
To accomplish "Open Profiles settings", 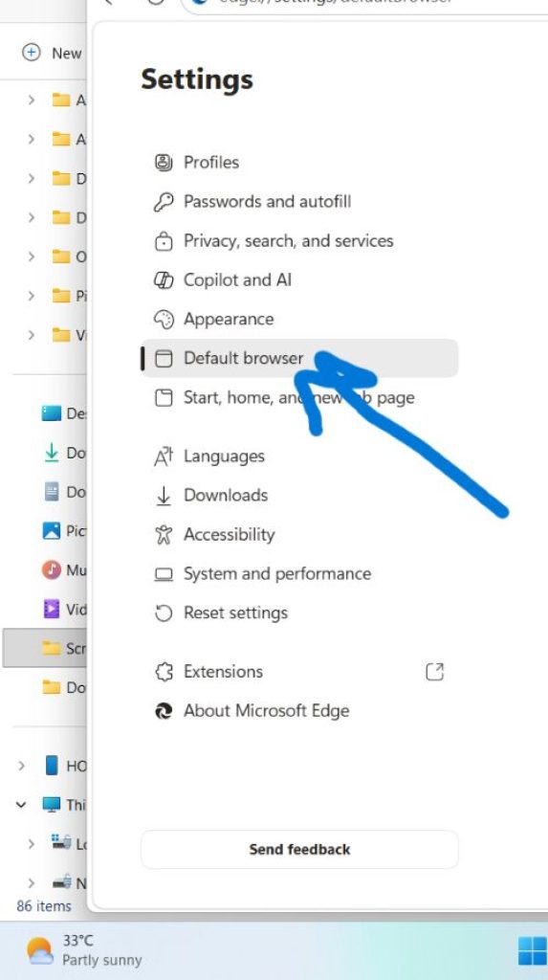I will (299, 163).
